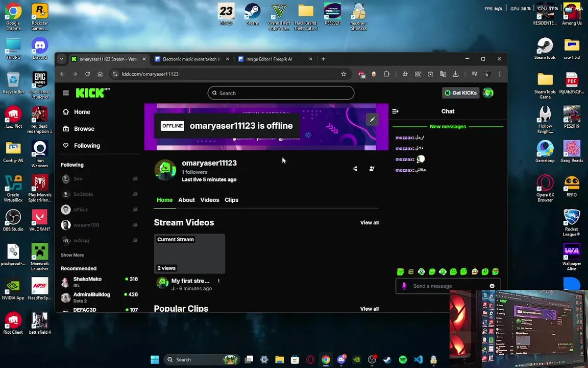This screenshot has width=588, height=368.
Task: Open the stream video three-dot options
Action: click(x=218, y=281)
